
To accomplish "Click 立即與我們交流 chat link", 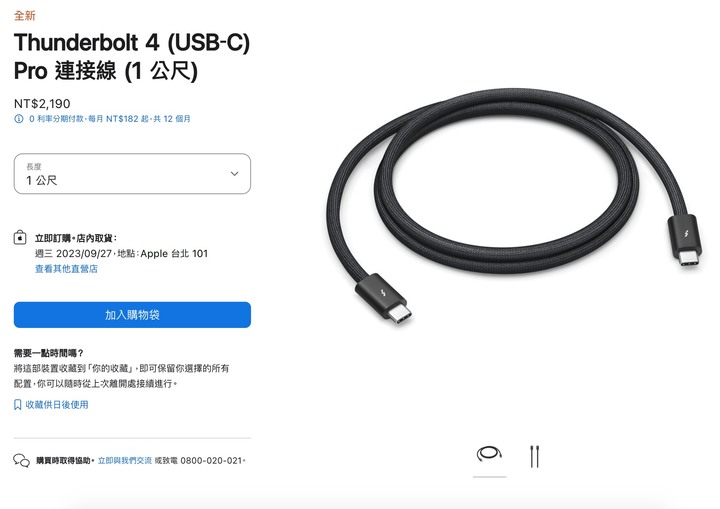I will pos(124,460).
